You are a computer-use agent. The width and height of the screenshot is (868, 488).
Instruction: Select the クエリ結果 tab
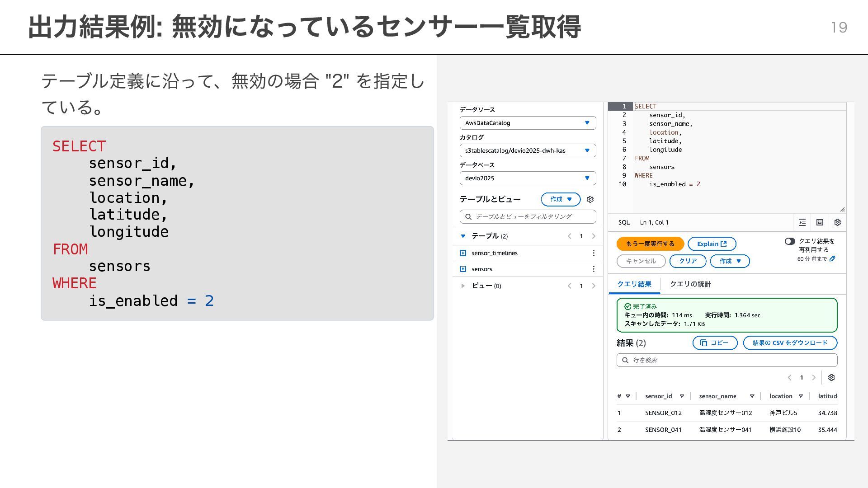pos(634,284)
